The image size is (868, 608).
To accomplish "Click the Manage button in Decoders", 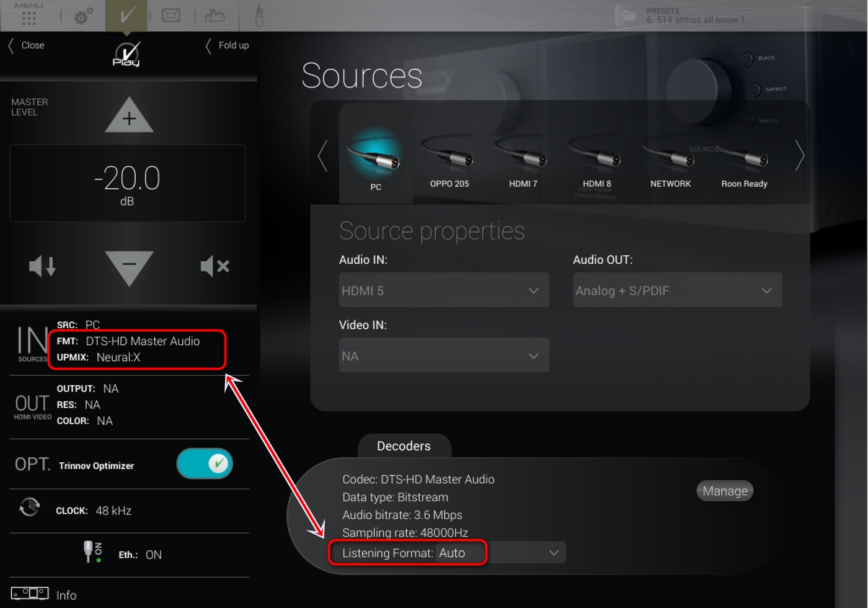I will click(725, 491).
